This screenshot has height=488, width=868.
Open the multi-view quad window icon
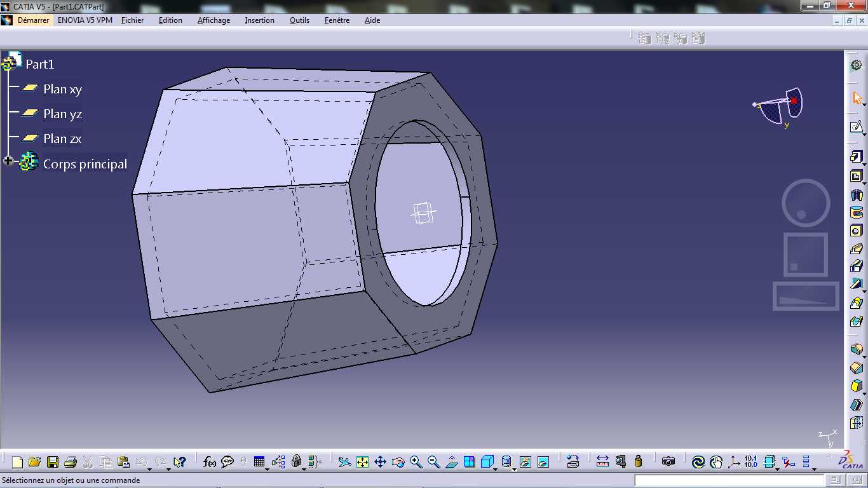(x=469, y=462)
